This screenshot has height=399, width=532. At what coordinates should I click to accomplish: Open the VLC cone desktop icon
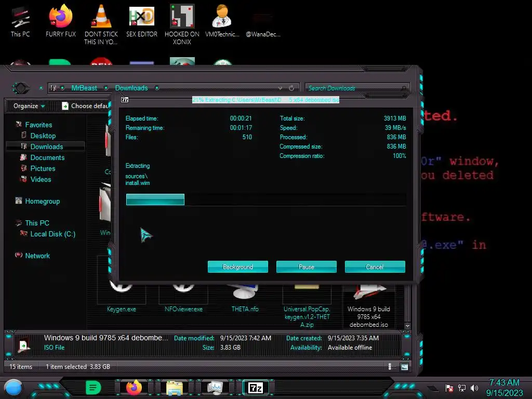101,24
